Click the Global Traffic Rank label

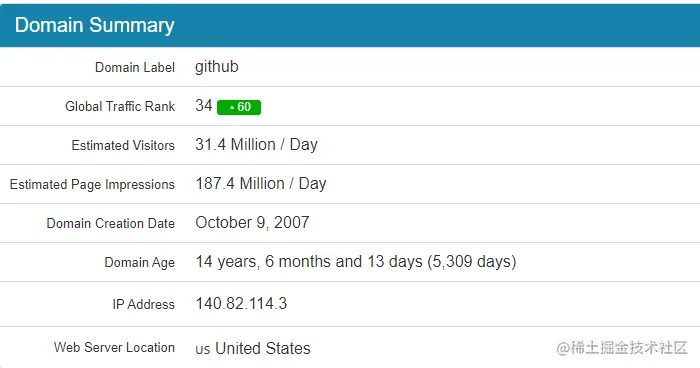coord(120,106)
